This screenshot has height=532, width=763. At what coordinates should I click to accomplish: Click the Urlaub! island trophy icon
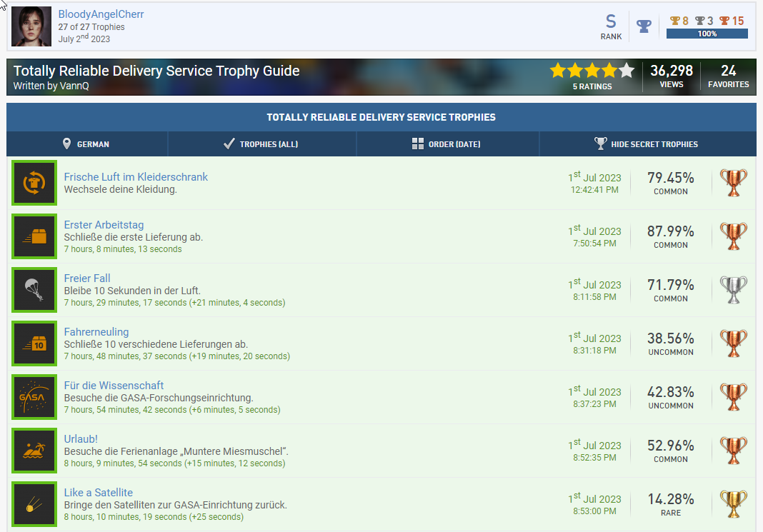[x=34, y=451]
